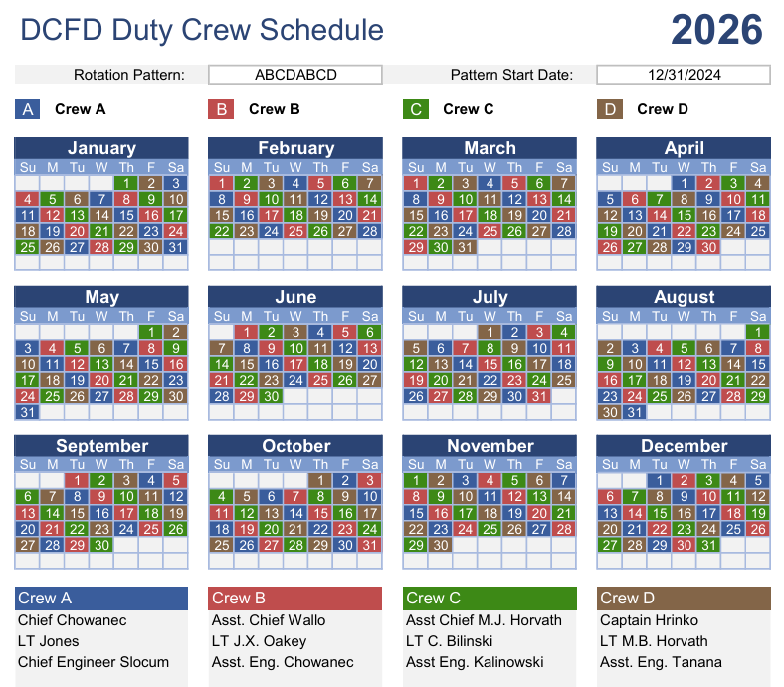Click the DCFD Duty Crew Schedule title
Image resolution: width=784 pixels, height=687 pixels.
202,30
